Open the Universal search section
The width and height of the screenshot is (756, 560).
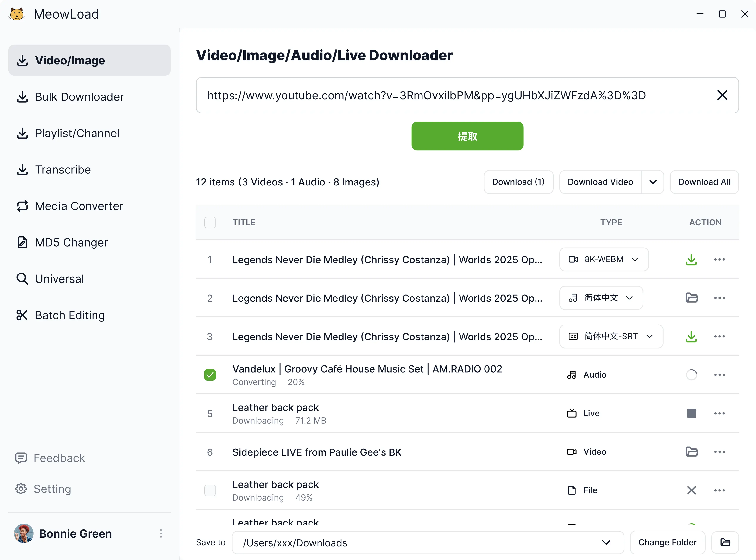coord(89,279)
